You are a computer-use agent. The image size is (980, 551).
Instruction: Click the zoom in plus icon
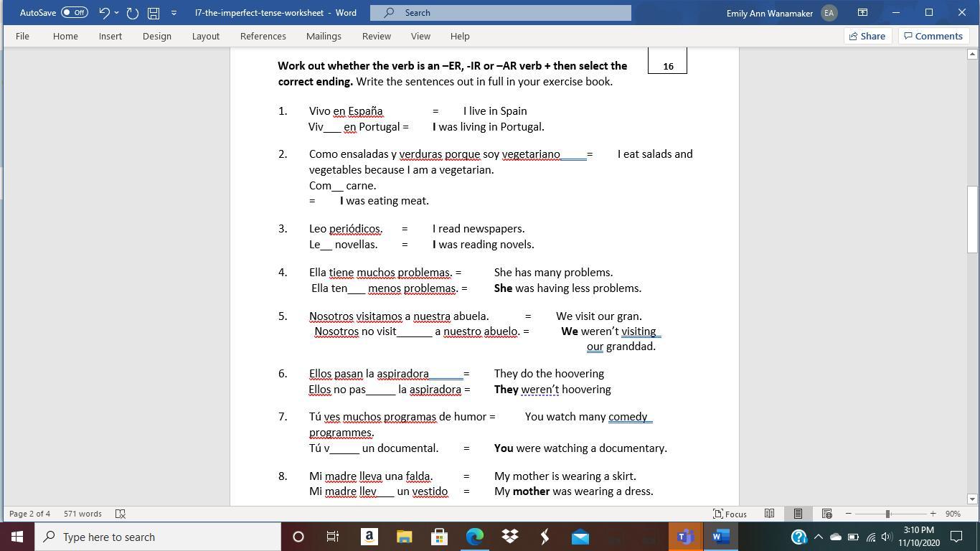933,514
